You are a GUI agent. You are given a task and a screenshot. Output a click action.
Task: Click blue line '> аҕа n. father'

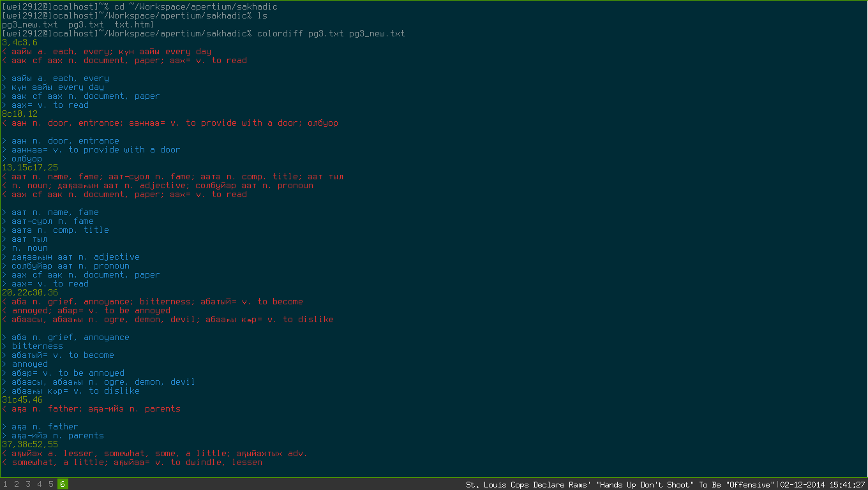[x=40, y=427]
